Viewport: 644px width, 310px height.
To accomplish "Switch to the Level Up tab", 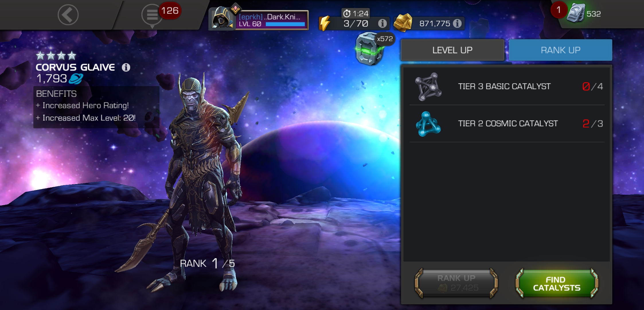I will (x=452, y=50).
